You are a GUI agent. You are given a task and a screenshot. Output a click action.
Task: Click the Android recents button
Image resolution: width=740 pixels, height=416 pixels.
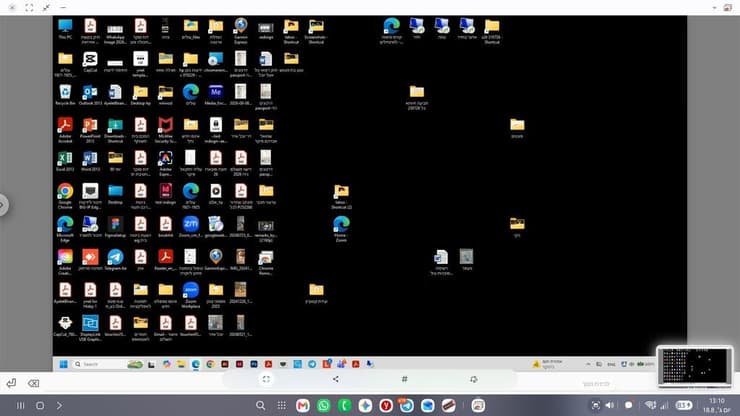click(x=20, y=406)
